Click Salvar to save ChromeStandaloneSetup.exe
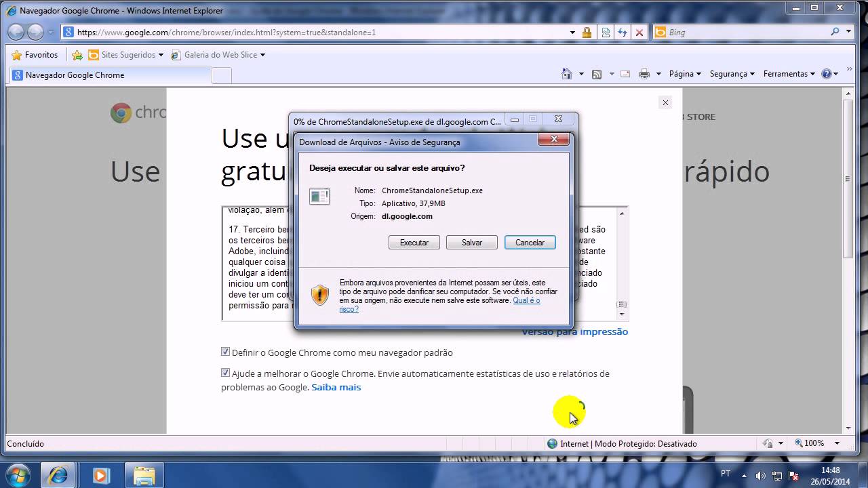Screen dimensions: 868x488 point(471,243)
